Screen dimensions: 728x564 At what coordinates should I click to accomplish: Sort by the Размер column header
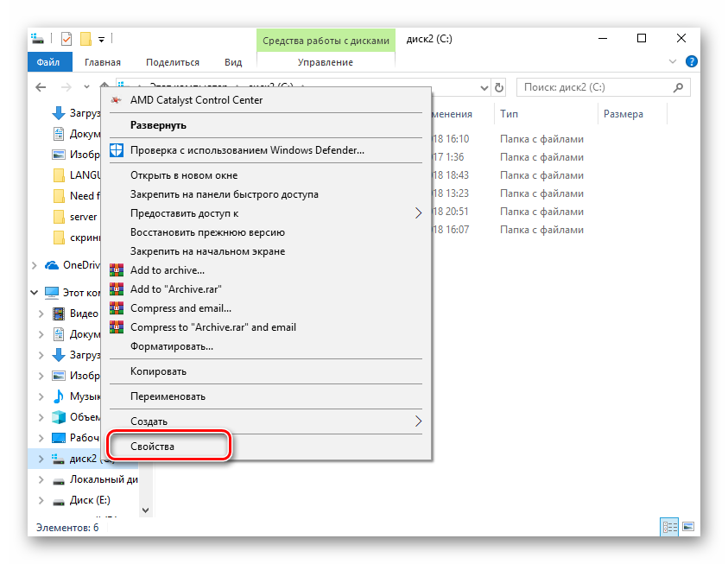click(623, 114)
